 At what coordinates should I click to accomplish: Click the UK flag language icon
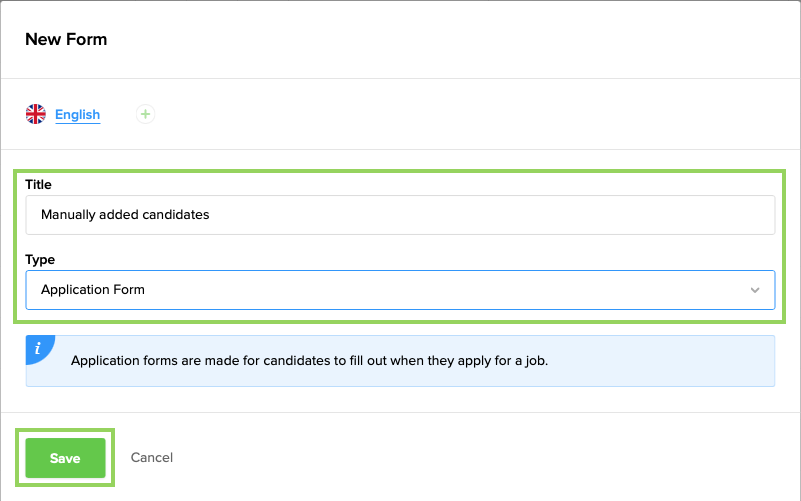(x=36, y=114)
